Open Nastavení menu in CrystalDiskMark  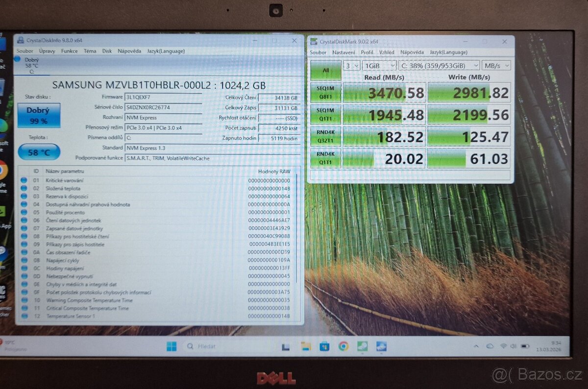pyautogui.click(x=344, y=52)
